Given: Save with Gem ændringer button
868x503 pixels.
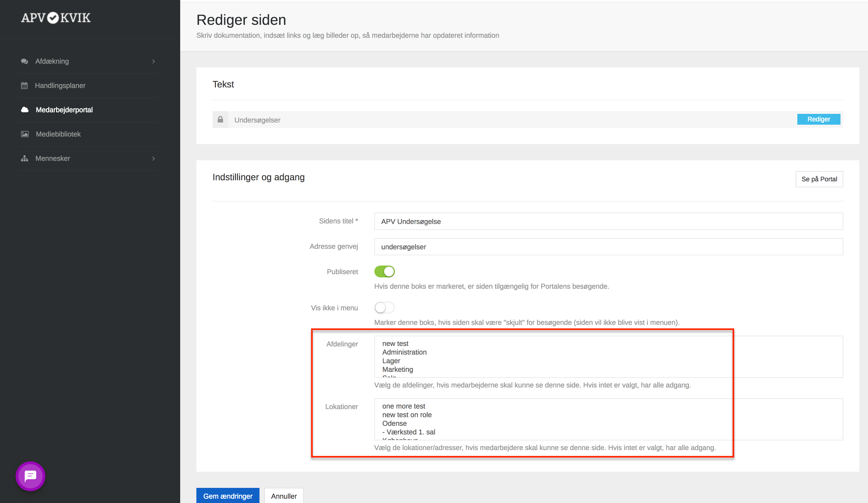Looking at the screenshot, I should (x=228, y=496).
